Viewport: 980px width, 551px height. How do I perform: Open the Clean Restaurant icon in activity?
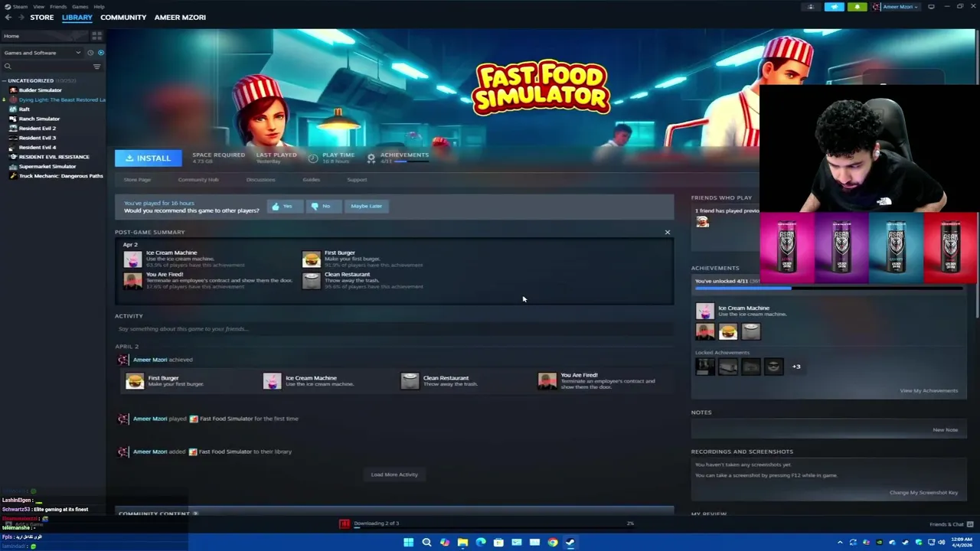(410, 381)
